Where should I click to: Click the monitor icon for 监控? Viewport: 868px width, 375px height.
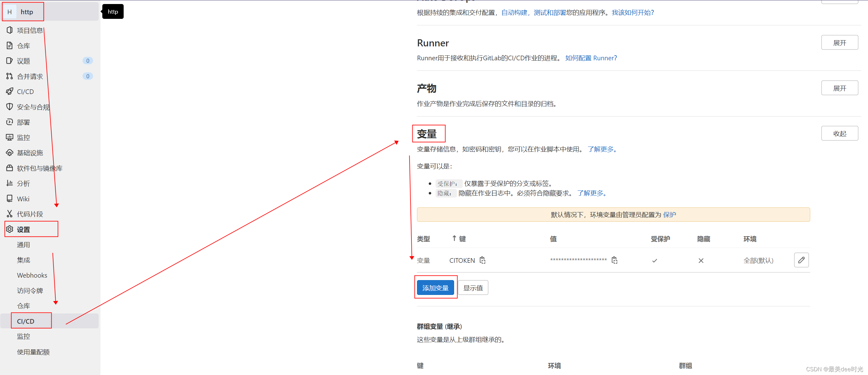tap(10, 137)
